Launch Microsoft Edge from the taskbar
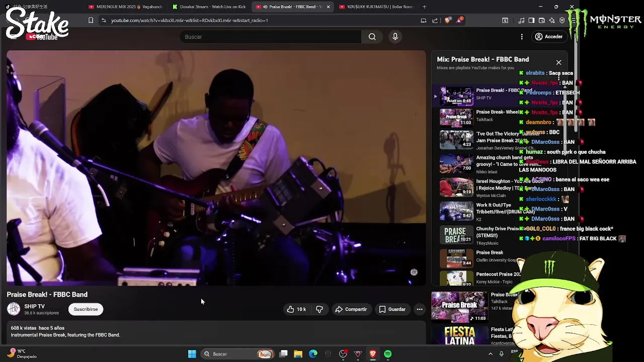644x362 pixels. pos(313,354)
